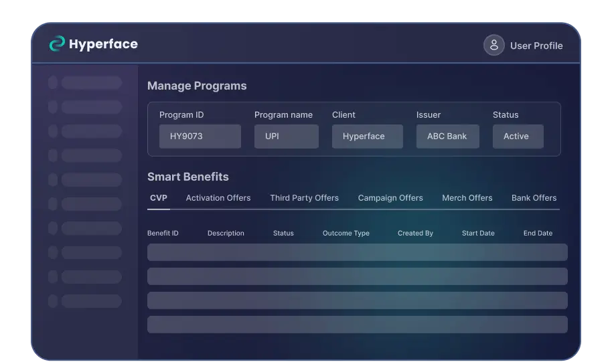Click the Start Date column header
616x364 pixels.
coord(478,234)
